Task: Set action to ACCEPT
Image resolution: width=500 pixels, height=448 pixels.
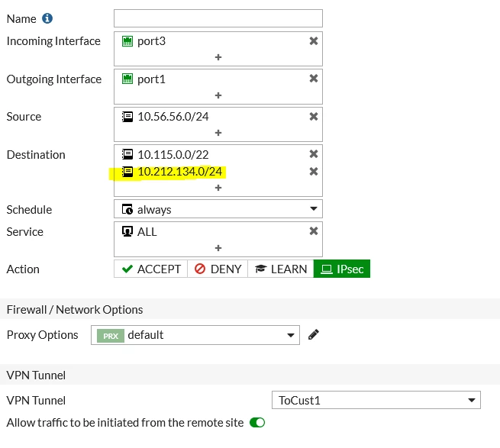Action: 151,269
